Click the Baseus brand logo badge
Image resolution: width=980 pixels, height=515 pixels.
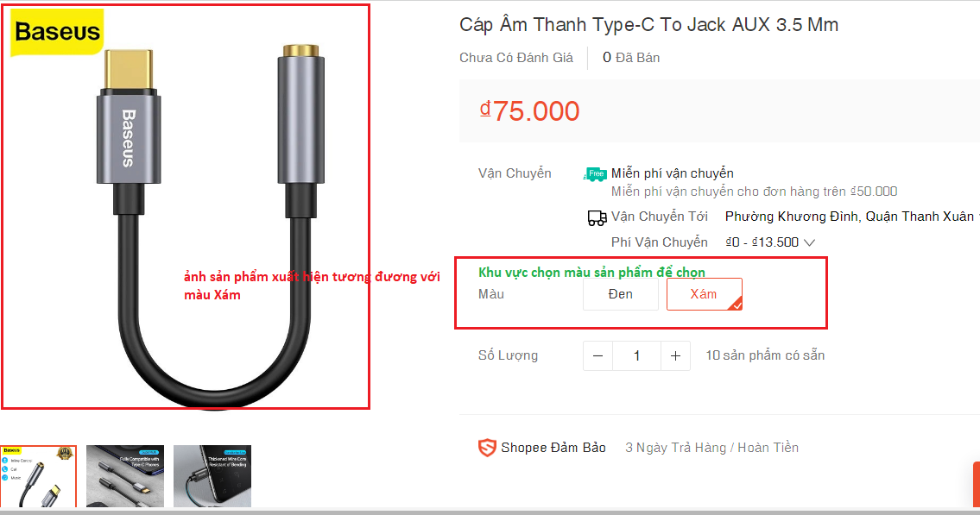(x=57, y=32)
